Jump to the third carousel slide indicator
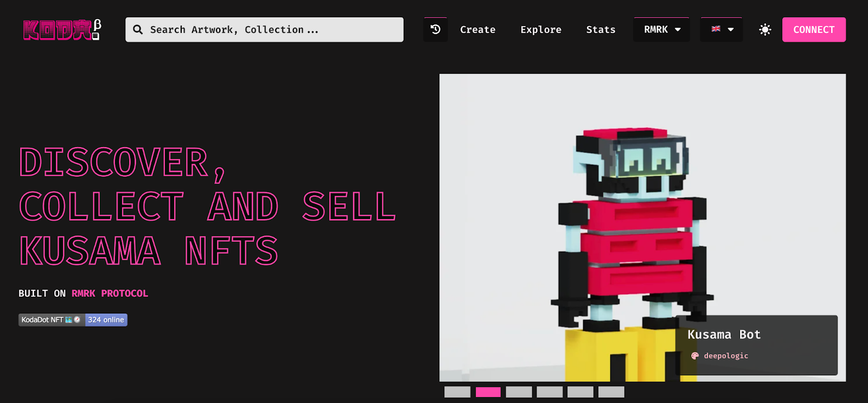 pyautogui.click(x=519, y=392)
